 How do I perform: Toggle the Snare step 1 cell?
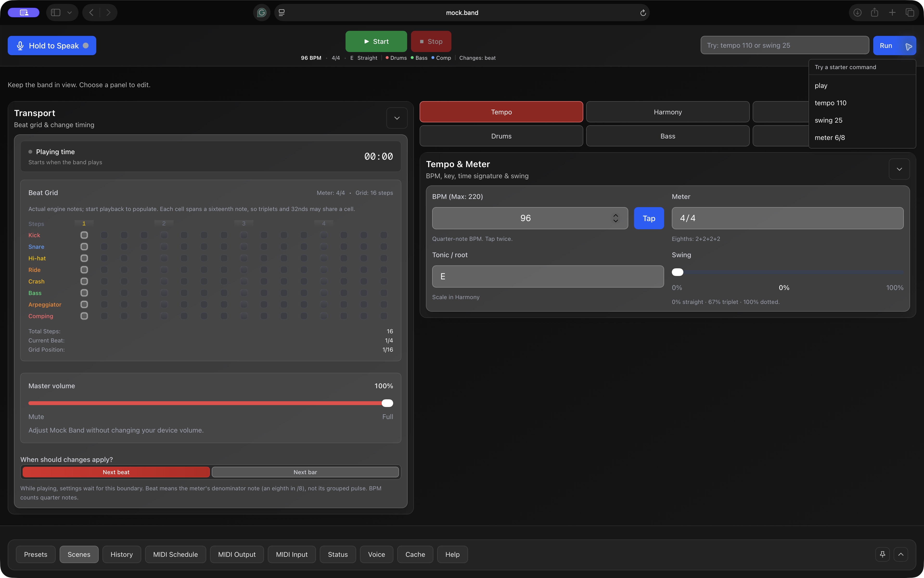click(x=84, y=247)
